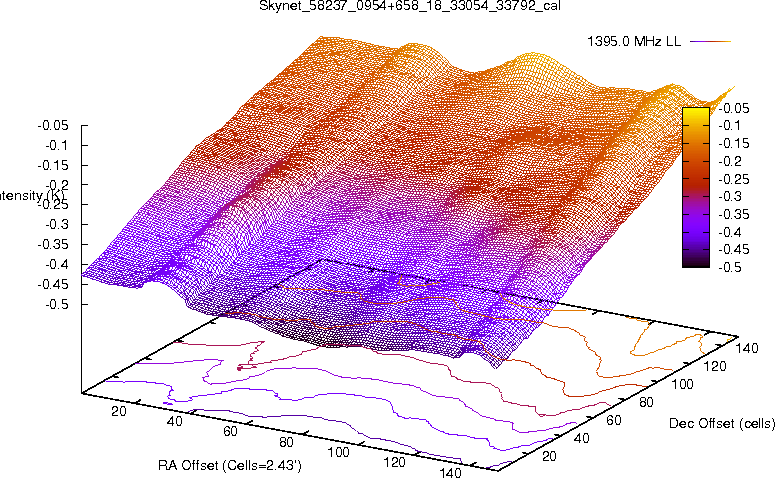Select tick 40 on the RA Offset axis

tap(174, 421)
